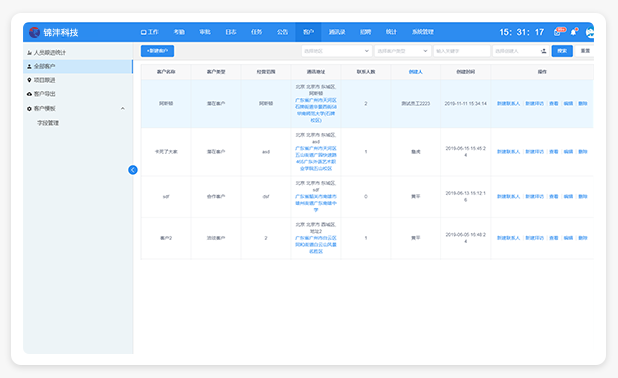
Task: Click the 重置 reset button
Action: click(585, 51)
